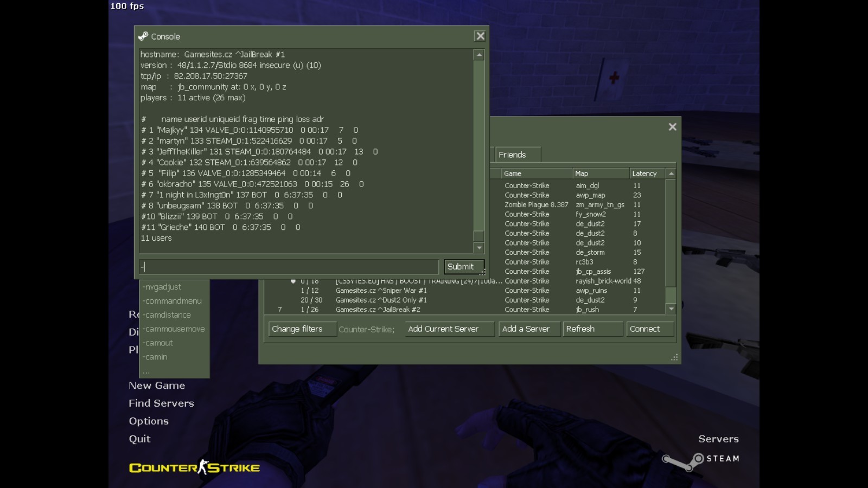Select Gamesites.cz JailBreak #2 server row
This screenshot has width=868, height=488.
[465, 310]
